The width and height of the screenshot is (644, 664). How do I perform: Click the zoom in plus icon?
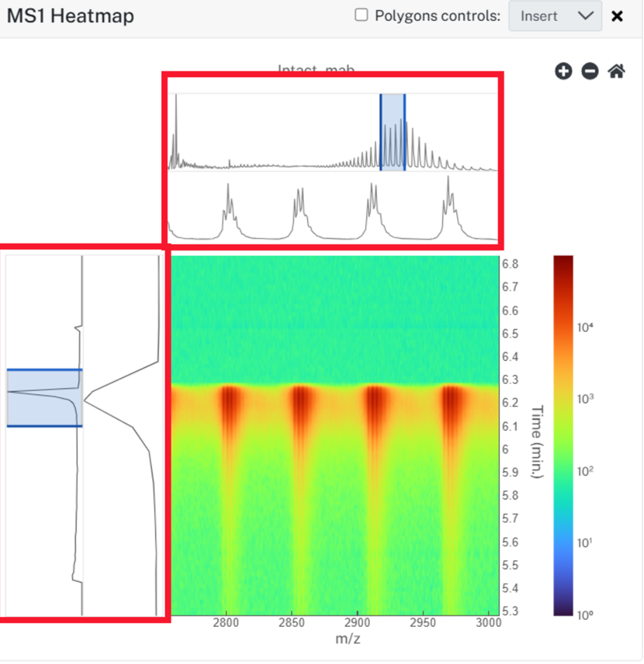(563, 71)
